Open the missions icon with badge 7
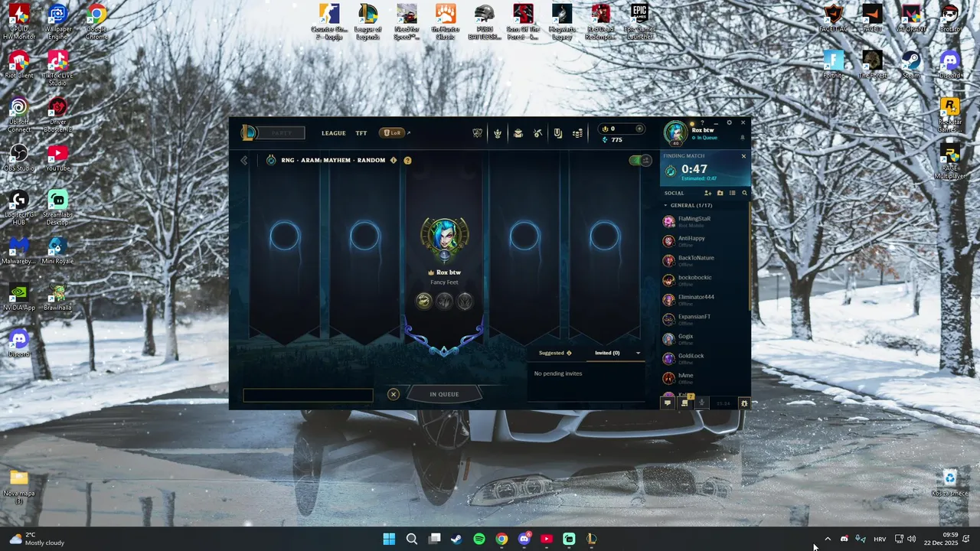 685,403
